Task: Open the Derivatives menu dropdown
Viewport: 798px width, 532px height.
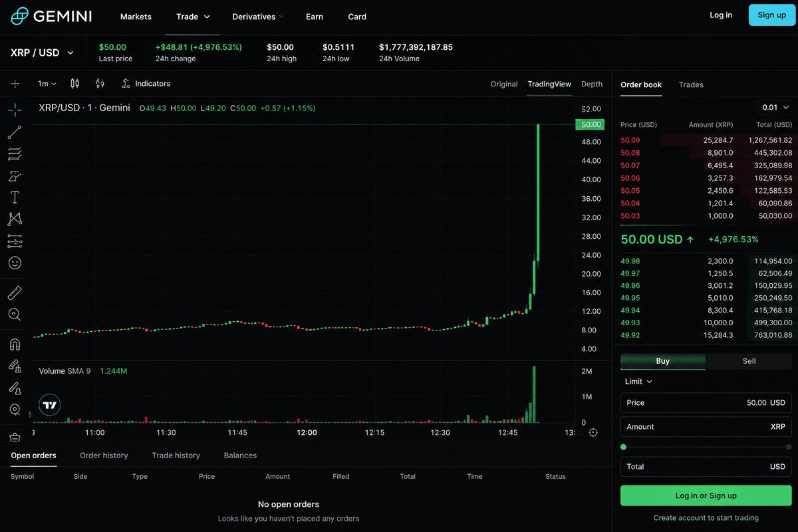Action: tap(258, 17)
